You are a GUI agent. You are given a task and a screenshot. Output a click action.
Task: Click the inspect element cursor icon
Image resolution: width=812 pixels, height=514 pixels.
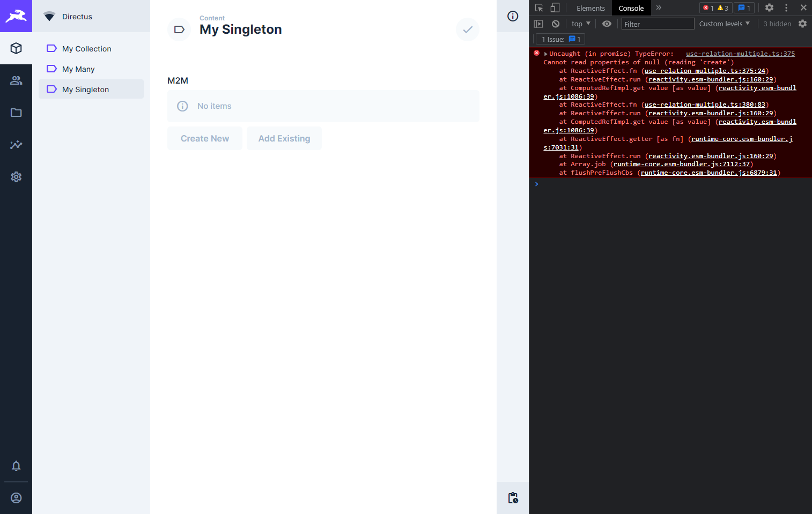point(538,8)
